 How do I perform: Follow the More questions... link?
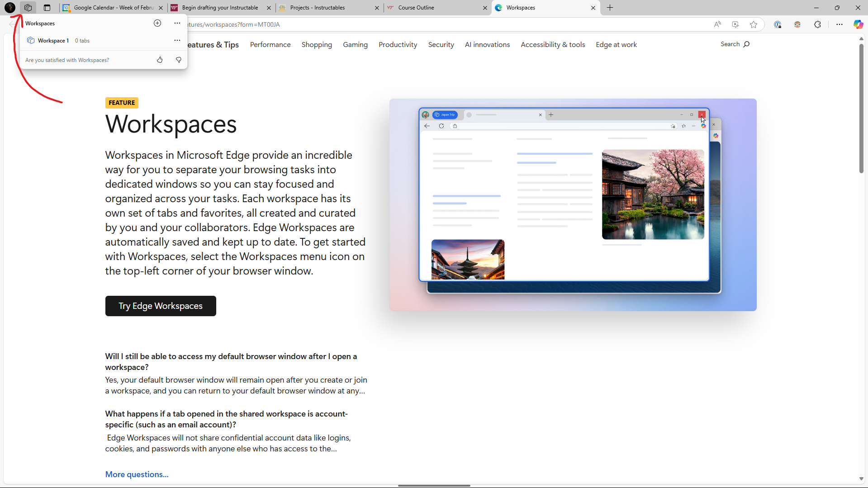(x=137, y=474)
